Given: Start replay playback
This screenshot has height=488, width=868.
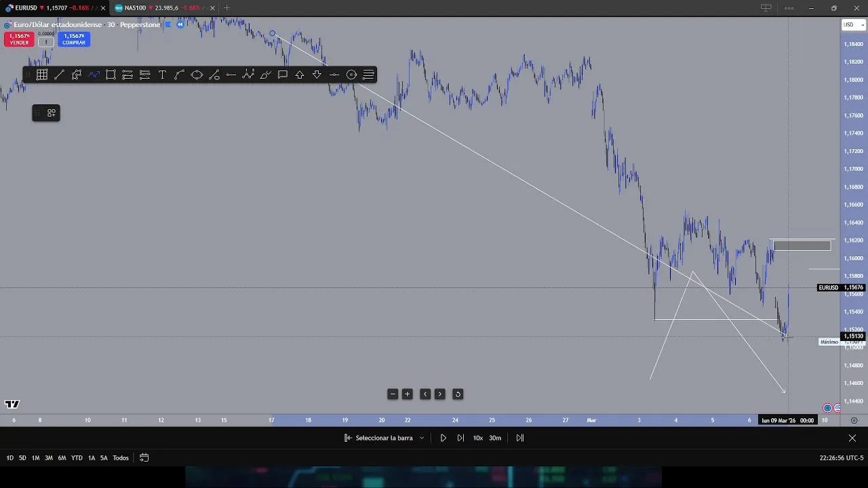Looking at the screenshot, I should pyautogui.click(x=443, y=438).
